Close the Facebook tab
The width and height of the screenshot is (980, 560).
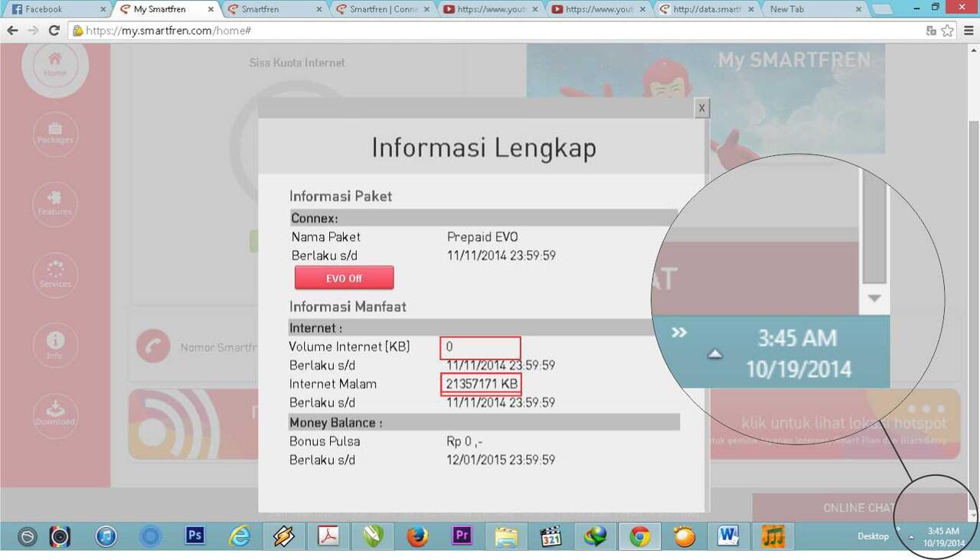[x=103, y=9]
